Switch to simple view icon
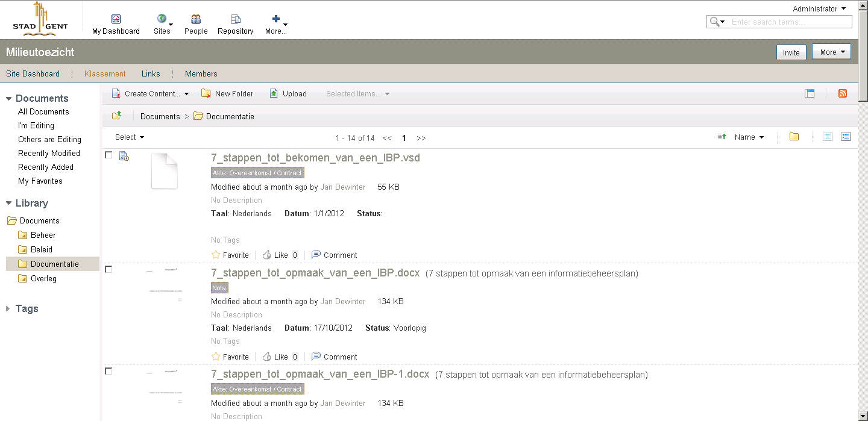 [828, 137]
